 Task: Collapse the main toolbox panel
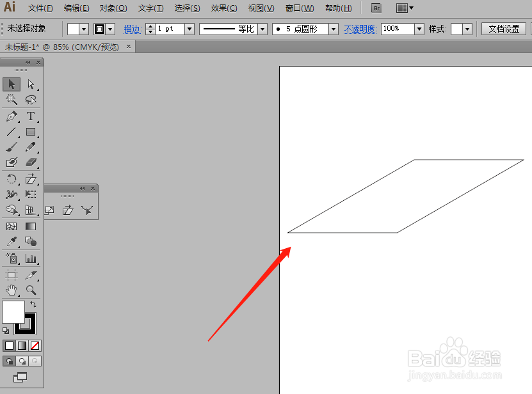coord(28,63)
